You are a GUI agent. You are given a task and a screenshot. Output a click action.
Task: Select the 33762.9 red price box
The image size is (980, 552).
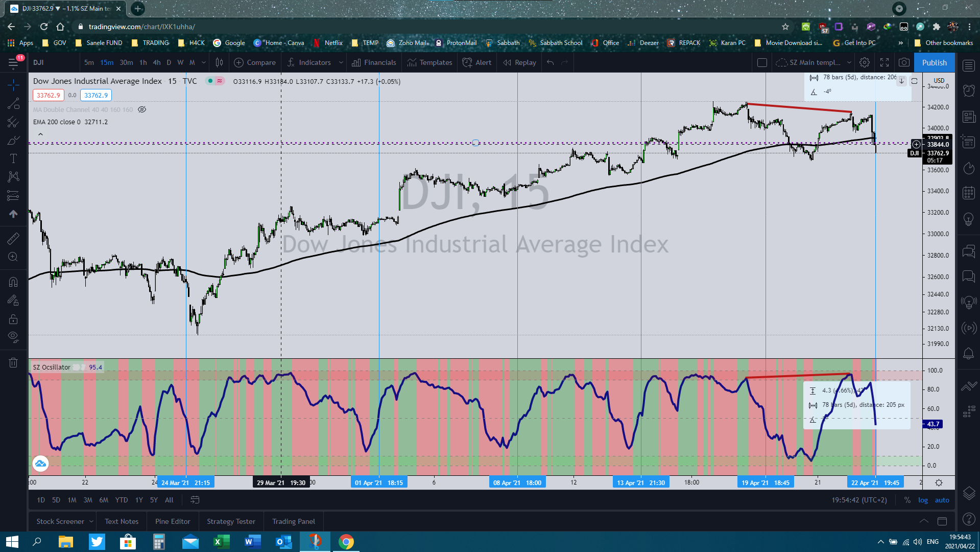48,95
